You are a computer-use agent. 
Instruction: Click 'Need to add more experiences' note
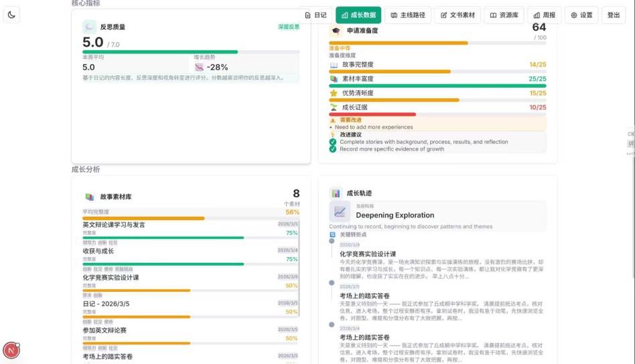tap(374, 127)
